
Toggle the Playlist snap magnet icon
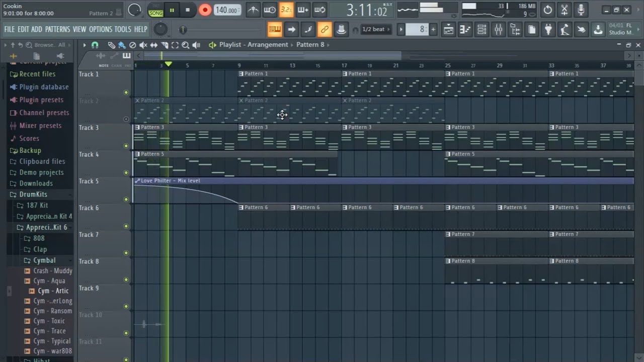pos(95,45)
